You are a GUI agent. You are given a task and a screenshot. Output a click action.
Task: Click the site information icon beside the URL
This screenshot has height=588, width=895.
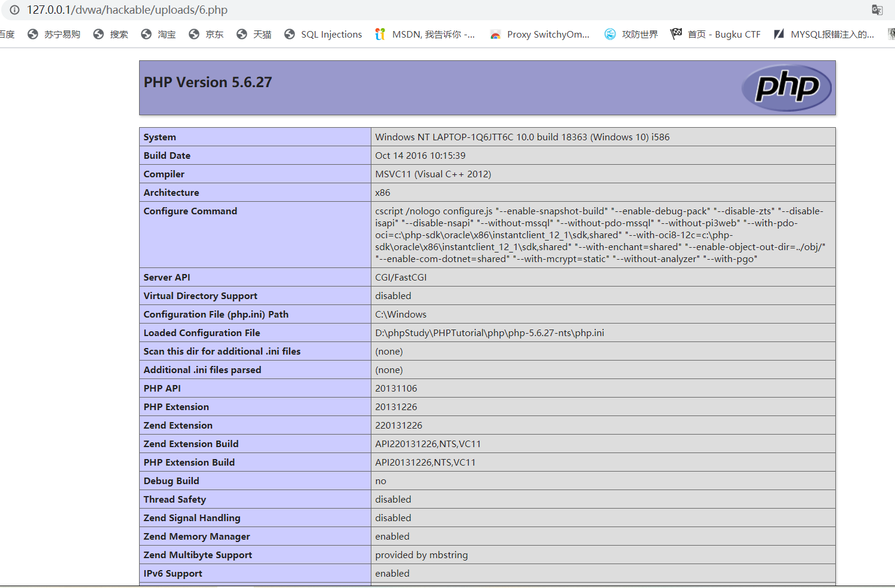(x=14, y=10)
